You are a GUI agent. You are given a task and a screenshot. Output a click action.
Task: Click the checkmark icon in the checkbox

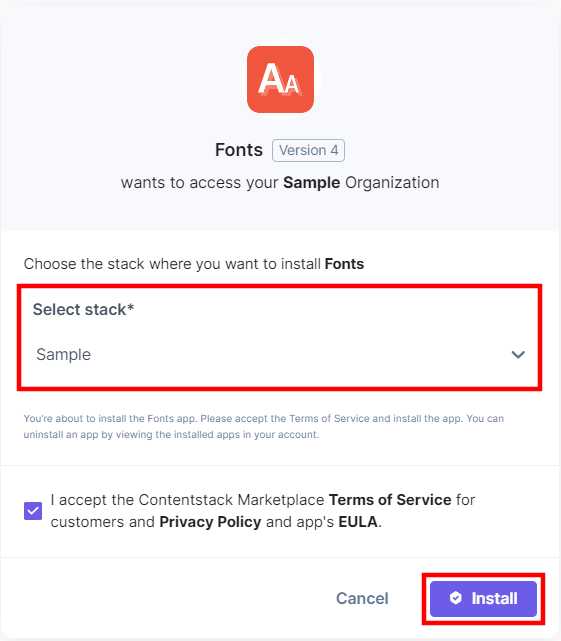33,511
